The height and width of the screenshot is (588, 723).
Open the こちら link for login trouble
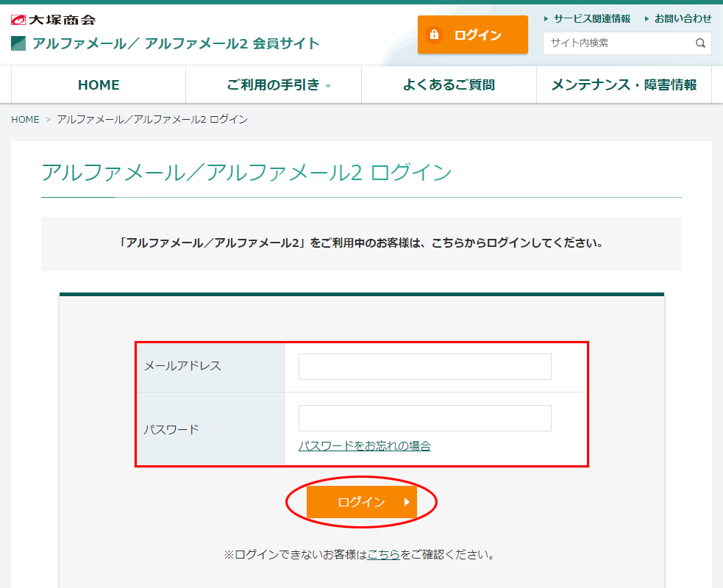[384, 554]
